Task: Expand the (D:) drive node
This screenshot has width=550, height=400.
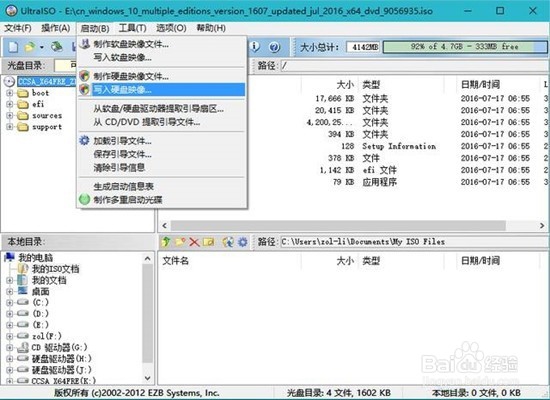Action: click(x=9, y=314)
